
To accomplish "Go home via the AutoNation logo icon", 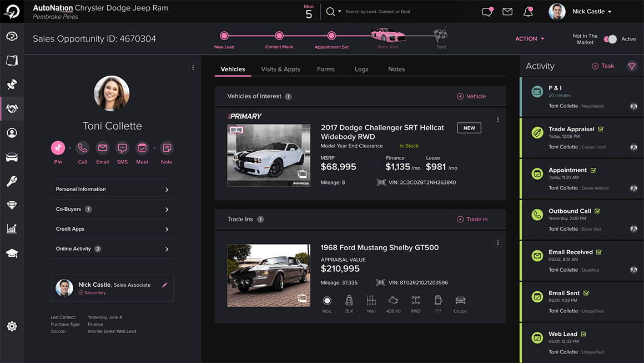I will [x=12, y=12].
